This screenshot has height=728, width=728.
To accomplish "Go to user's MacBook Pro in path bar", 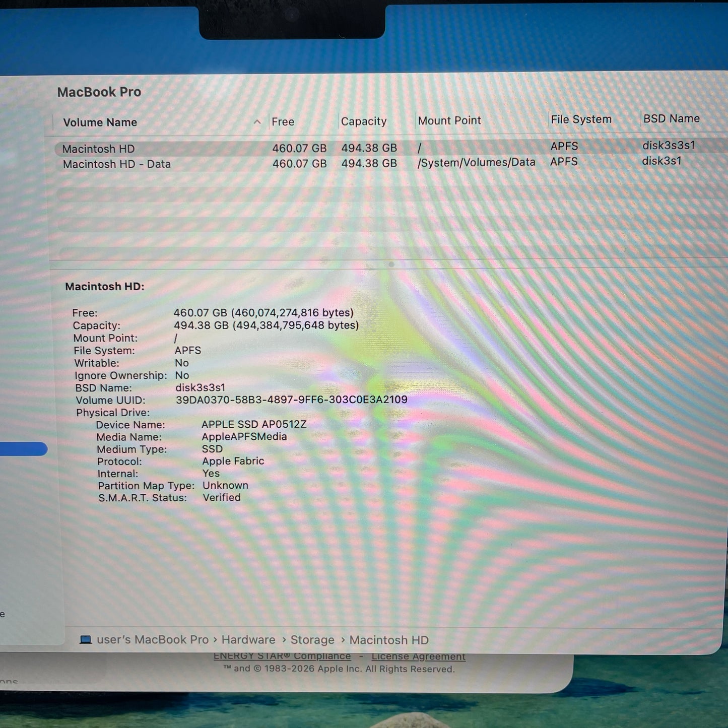I will (153, 640).
